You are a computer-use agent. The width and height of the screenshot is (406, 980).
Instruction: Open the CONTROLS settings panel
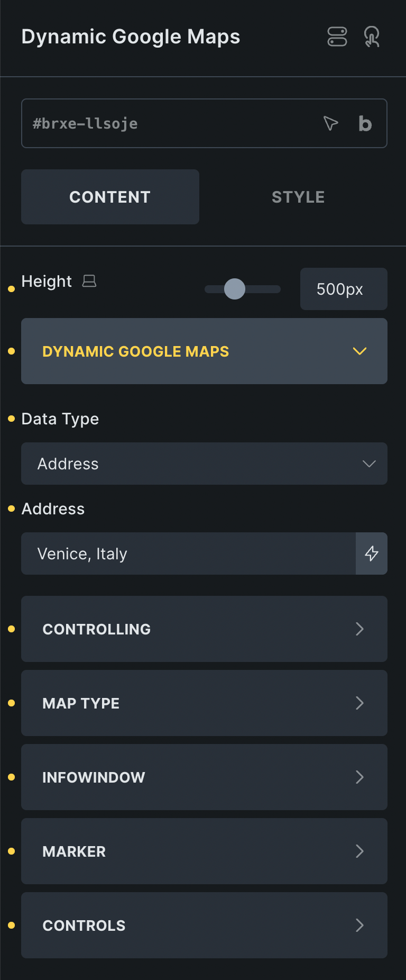(x=204, y=925)
